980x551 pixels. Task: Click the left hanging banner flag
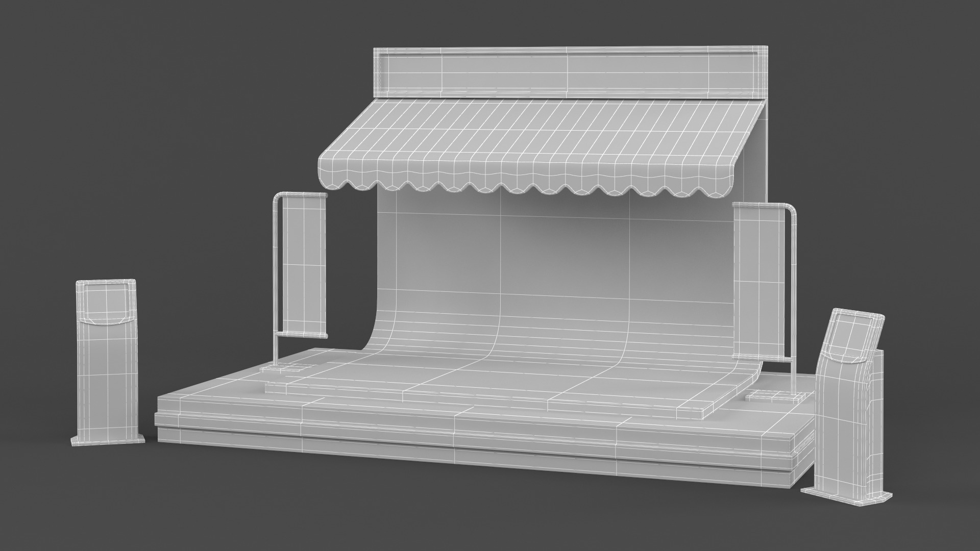(304, 265)
